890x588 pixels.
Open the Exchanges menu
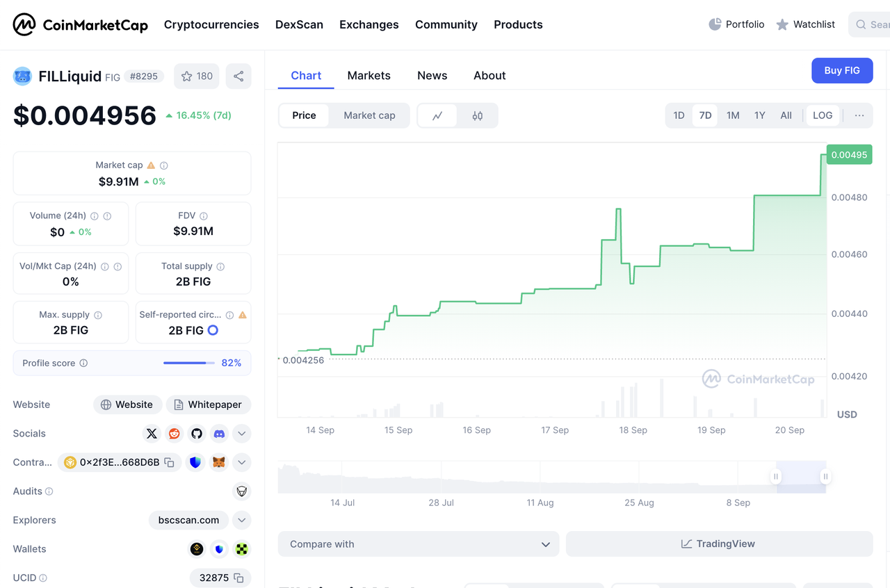369,24
